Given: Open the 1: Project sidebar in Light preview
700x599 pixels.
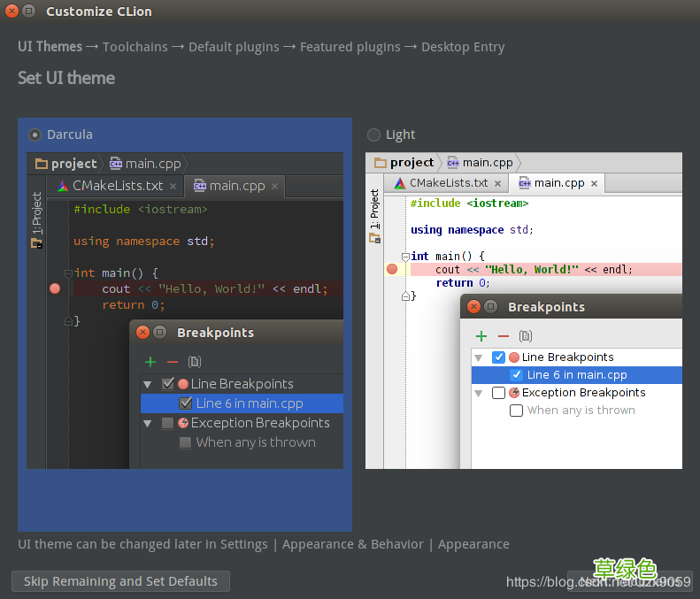Looking at the screenshot, I should tap(374, 216).
